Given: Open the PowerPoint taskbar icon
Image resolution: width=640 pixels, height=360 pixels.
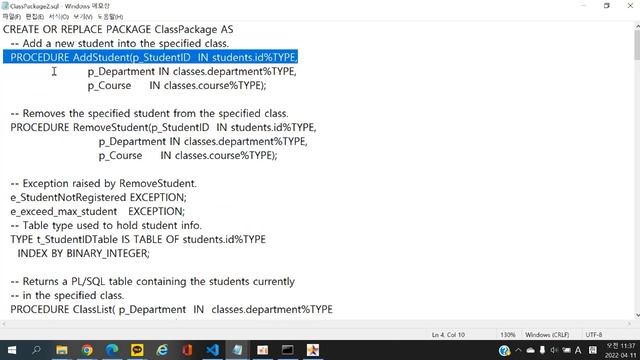Looking at the screenshot, I should [x=262, y=350].
